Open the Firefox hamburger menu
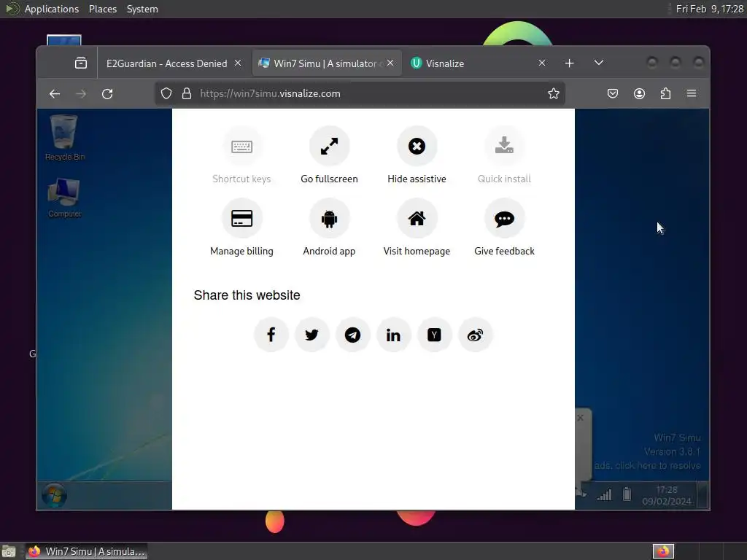The height and width of the screenshot is (560, 747). click(x=692, y=94)
